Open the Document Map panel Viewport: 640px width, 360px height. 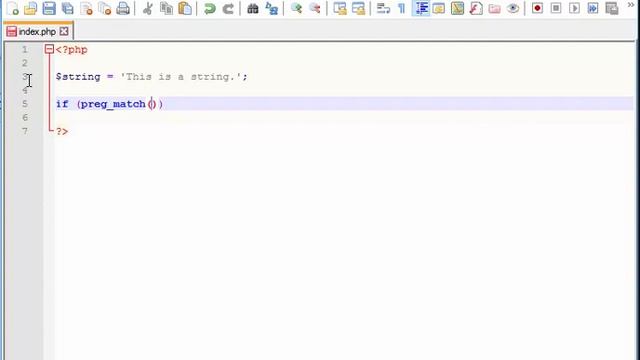(x=458, y=8)
